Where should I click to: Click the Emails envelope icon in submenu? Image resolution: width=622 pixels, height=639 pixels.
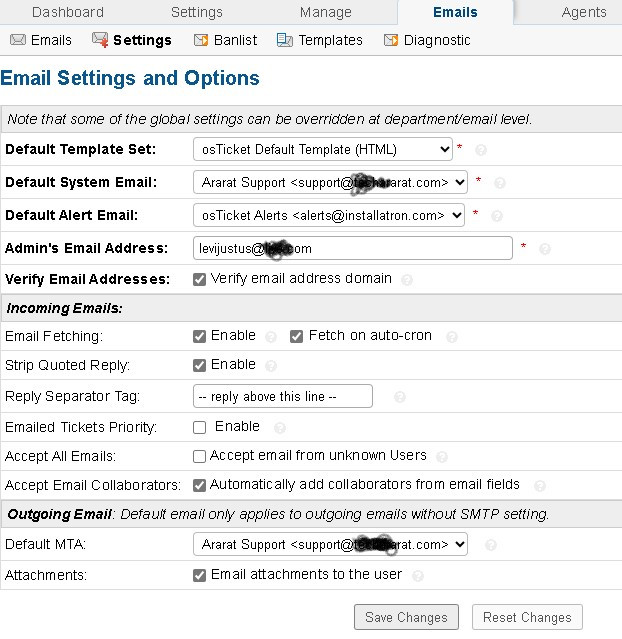(17, 41)
